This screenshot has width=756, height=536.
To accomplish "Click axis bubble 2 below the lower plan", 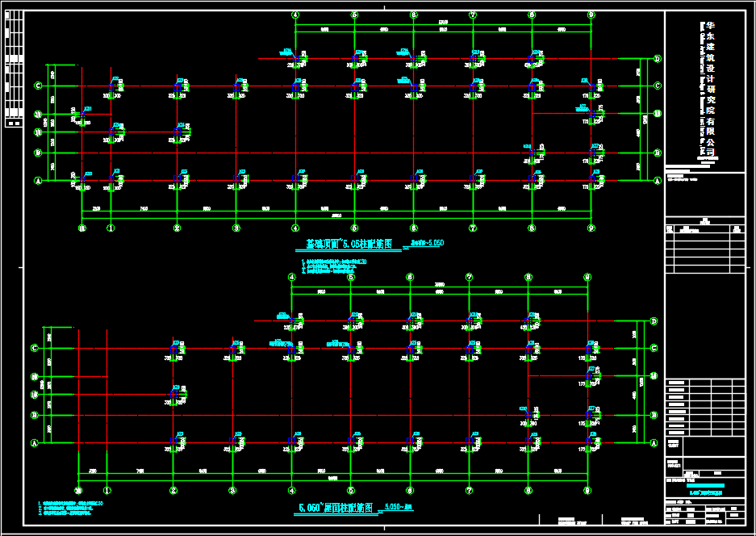I will point(173,490).
